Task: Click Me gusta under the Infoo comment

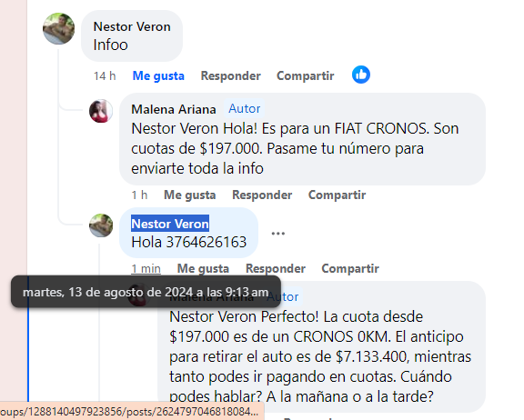Action: pyautogui.click(x=158, y=76)
